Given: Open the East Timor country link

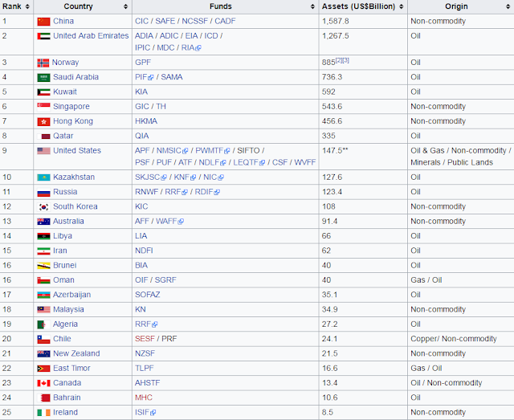Looking at the screenshot, I should (x=71, y=368).
